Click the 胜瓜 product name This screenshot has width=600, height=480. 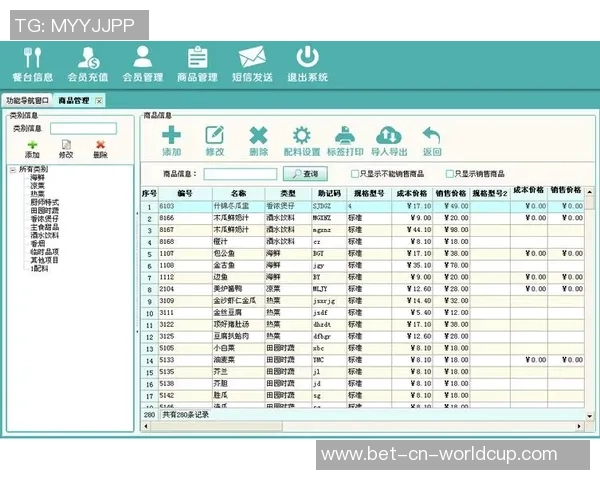click(x=221, y=395)
